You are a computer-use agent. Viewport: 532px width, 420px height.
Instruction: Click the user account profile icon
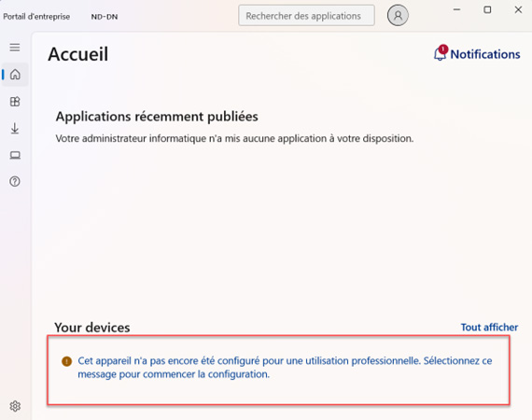pyautogui.click(x=398, y=15)
